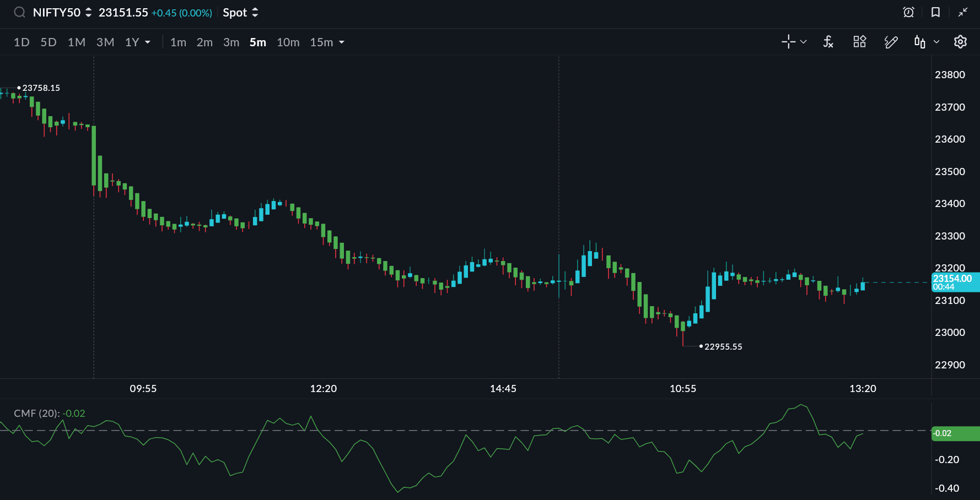Open chart settings gear icon
The height and width of the screenshot is (500, 980).
tap(960, 42)
